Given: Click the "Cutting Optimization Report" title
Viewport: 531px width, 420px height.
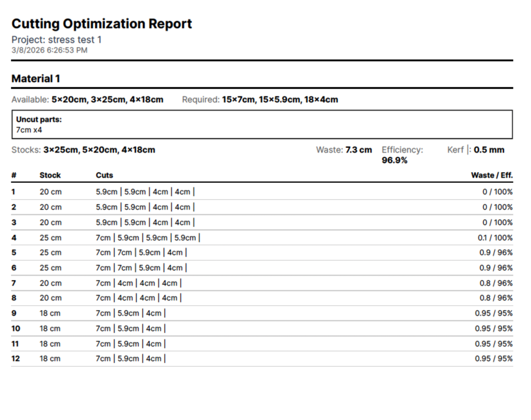Looking at the screenshot, I should (x=102, y=24).
